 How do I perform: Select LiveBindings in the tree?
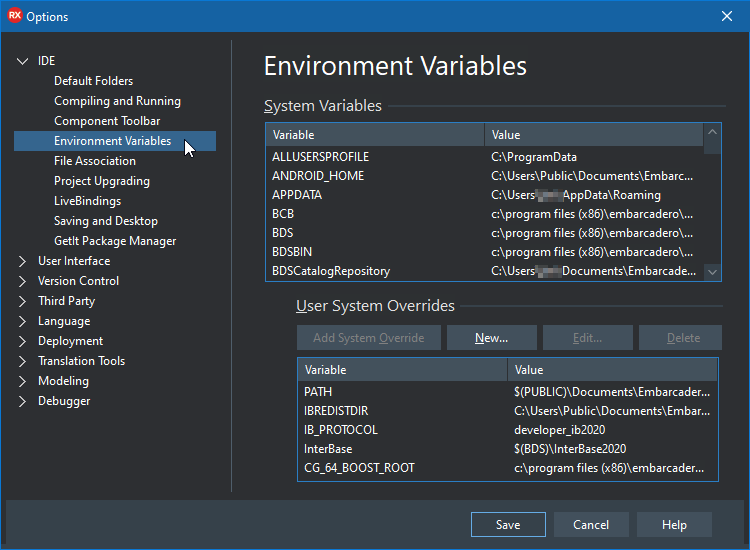click(x=87, y=201)
